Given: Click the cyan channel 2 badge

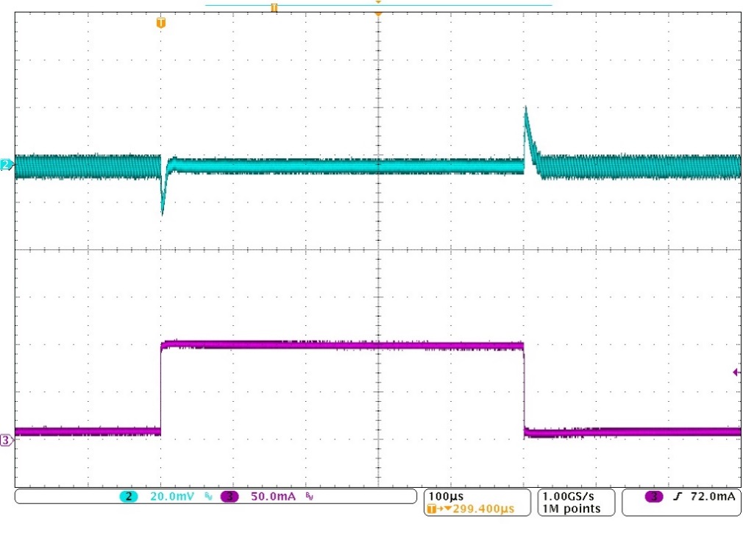Looking at the screenshot, I should 129,497.
